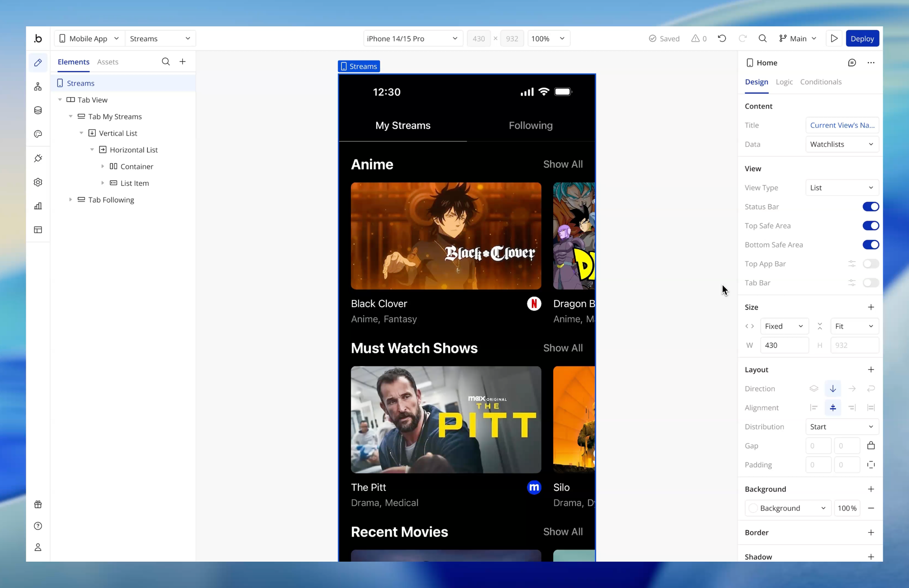909x588 pixels.
Task: Open the user account icon
Action: 38,547
